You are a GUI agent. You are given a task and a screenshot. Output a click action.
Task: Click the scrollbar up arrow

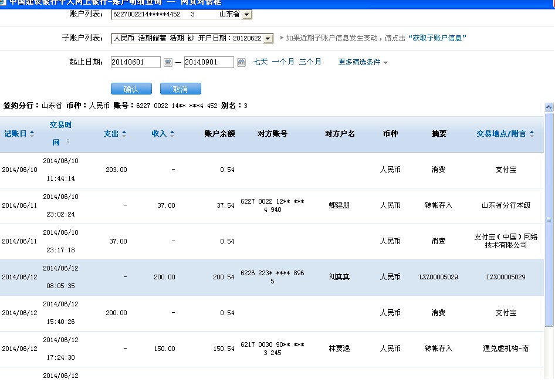tap(549, 107)
